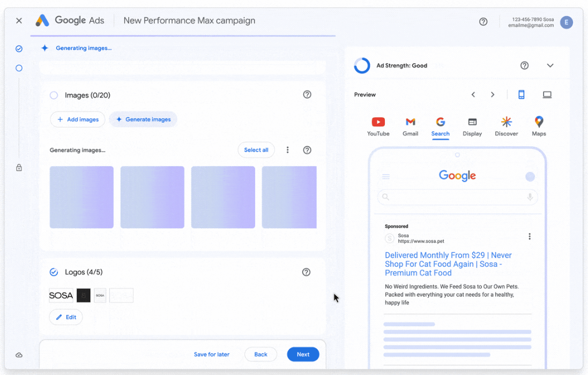Open help icon in the top header
588x375 pixels.
pos(483,22)
